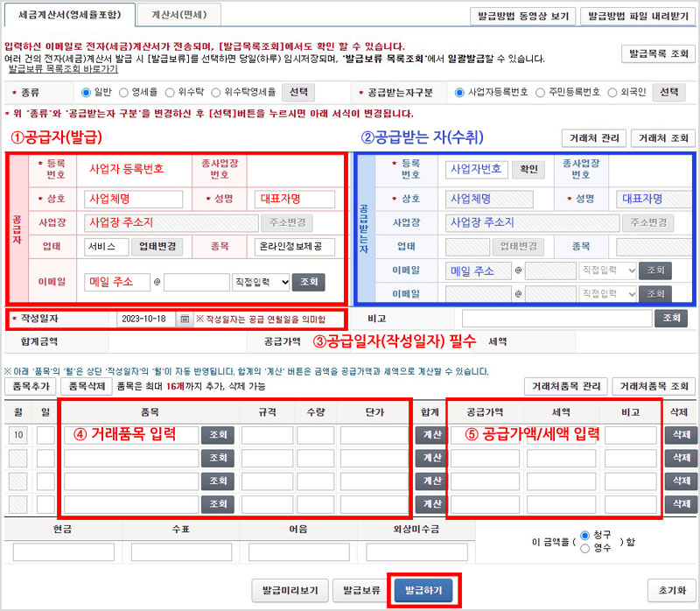The width and height of the screenshot is (700, 611).
Task: Open 거래처 관리
Action: click(x=594, y=138)
